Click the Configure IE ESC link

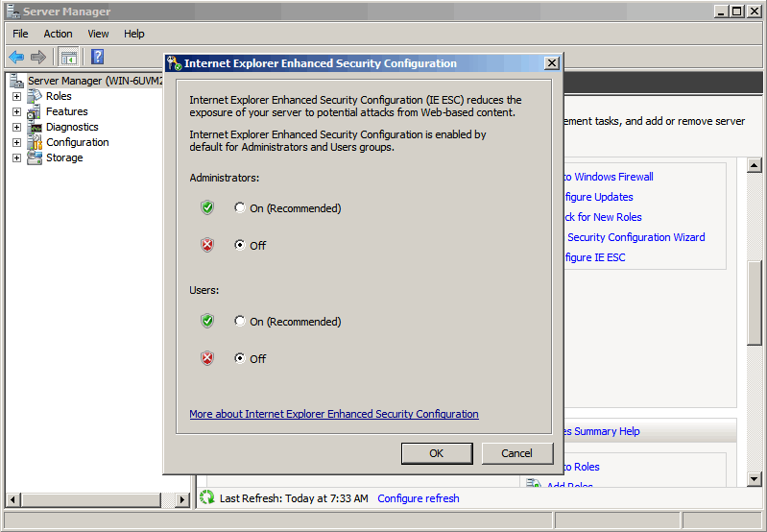tap(594, 257)
